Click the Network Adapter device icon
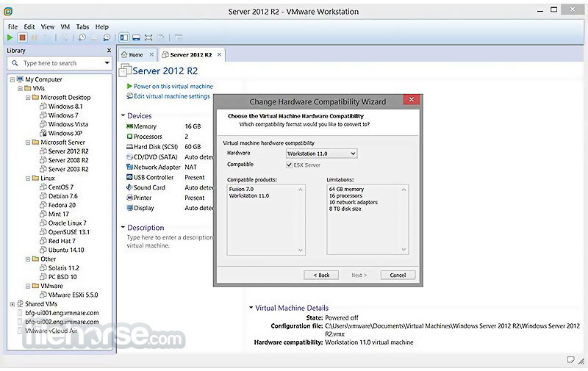 130,167
